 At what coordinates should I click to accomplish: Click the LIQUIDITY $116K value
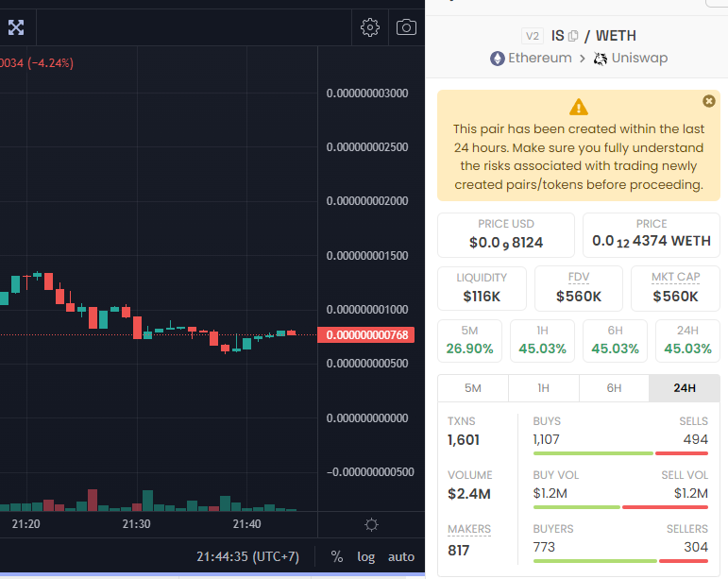click(482, 297)
